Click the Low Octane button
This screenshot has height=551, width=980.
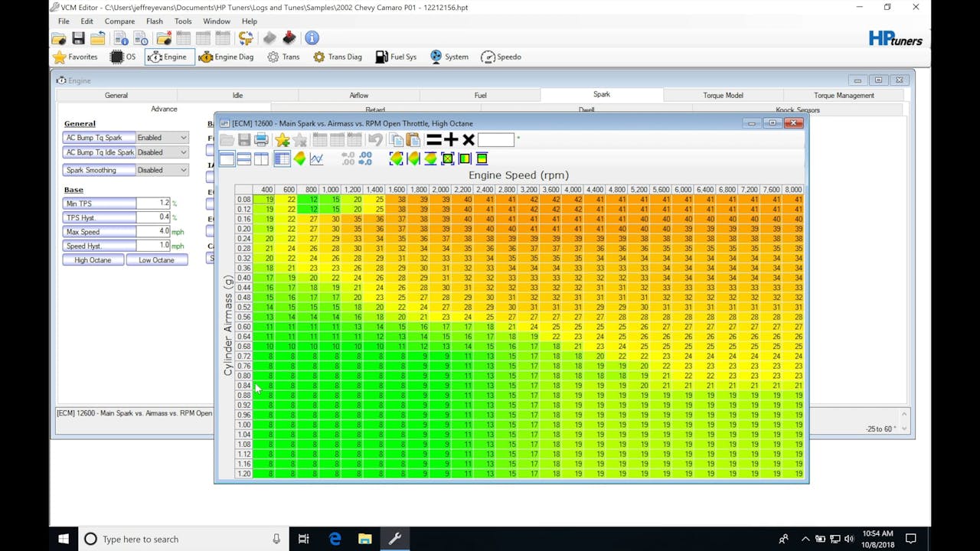pyautogui.click(x=156, y=260)
